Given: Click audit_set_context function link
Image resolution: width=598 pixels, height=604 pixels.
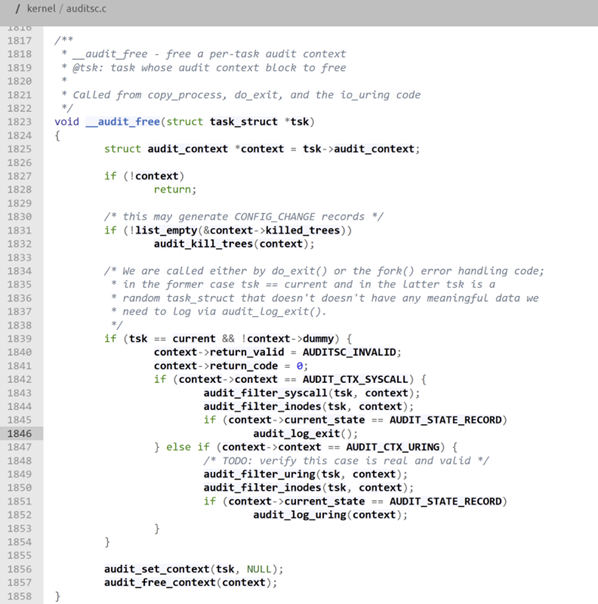Looking at the screenshot, I should point(157,569).
